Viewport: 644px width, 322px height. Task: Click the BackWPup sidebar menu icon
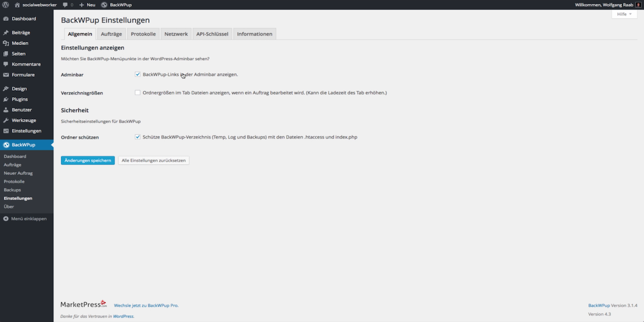coord(6,145)
